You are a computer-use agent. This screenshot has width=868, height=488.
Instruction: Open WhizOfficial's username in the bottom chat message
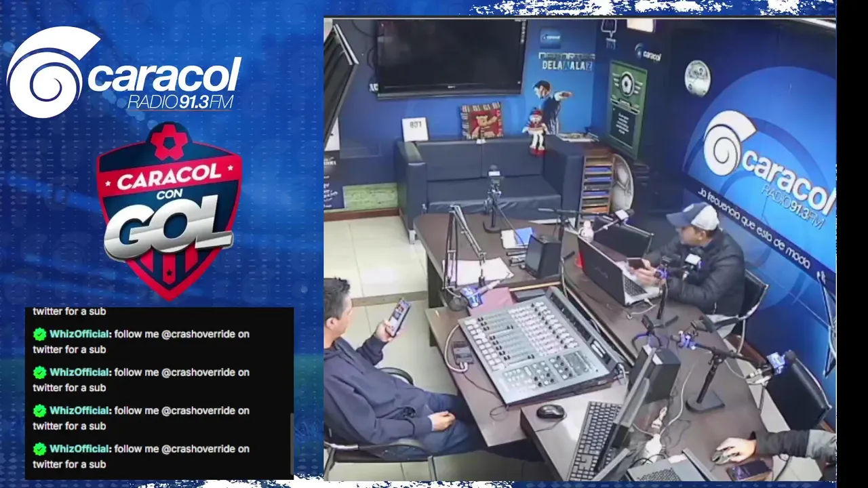pyautogui.click(x=80, y=449)
